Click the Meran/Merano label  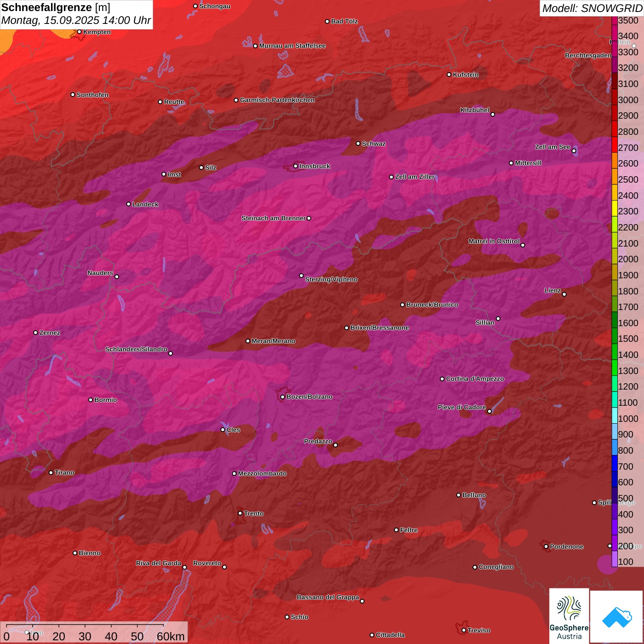(273, 341)
